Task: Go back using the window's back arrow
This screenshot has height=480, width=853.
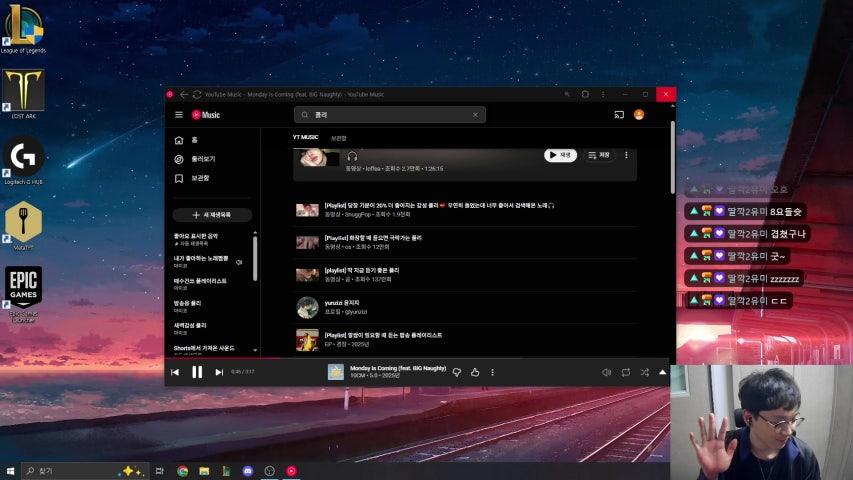Action: click(x=184, y=94)
